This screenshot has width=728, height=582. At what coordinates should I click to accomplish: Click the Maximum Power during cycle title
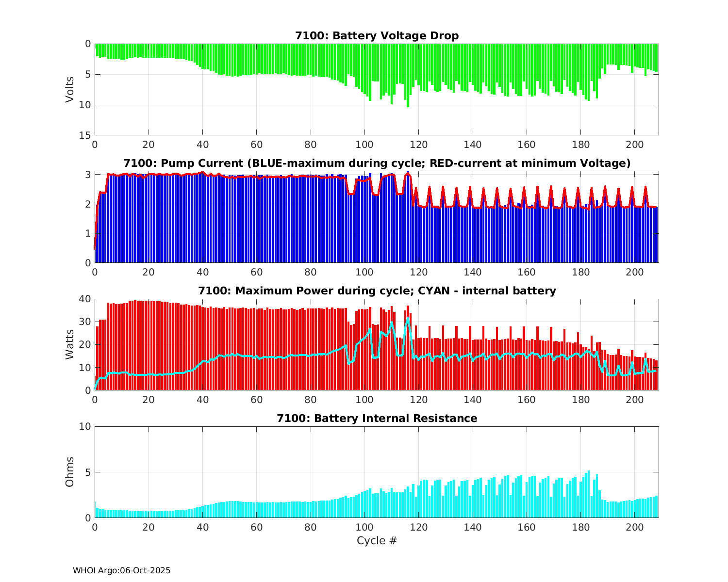[377, 291]
